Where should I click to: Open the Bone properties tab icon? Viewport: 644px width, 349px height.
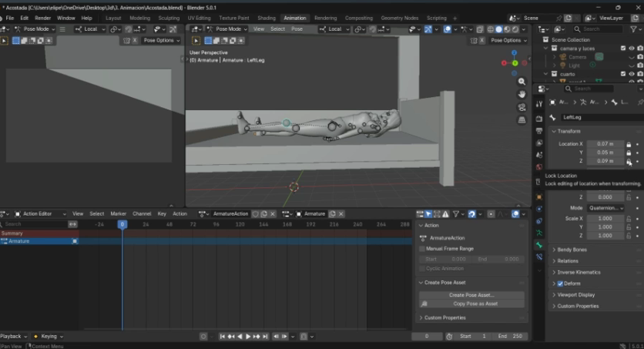[x=539, y=245]
